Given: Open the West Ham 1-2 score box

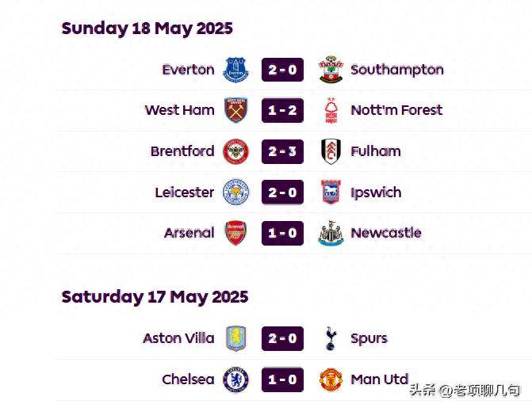Looking at the screenshot, I should [x=282, y=110].
